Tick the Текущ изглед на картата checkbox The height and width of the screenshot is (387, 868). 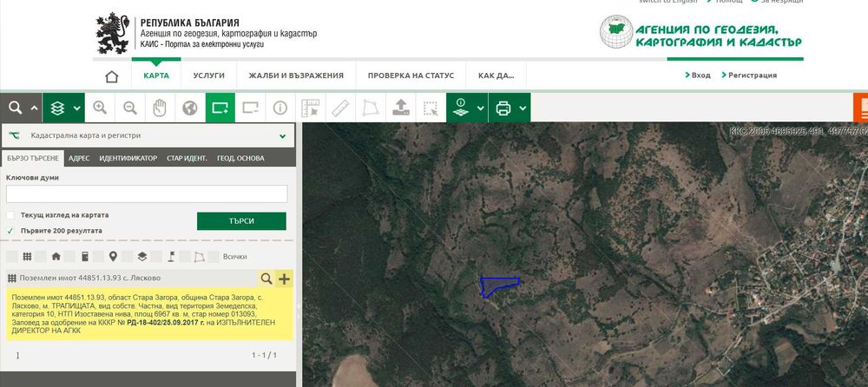[x=10, y=215]
